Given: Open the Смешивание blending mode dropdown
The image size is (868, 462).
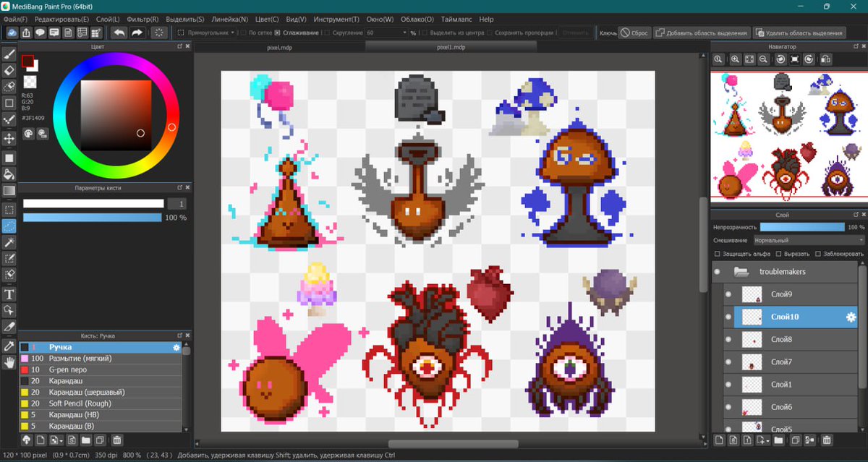Looking at the screenshot, I should (809, 240).
